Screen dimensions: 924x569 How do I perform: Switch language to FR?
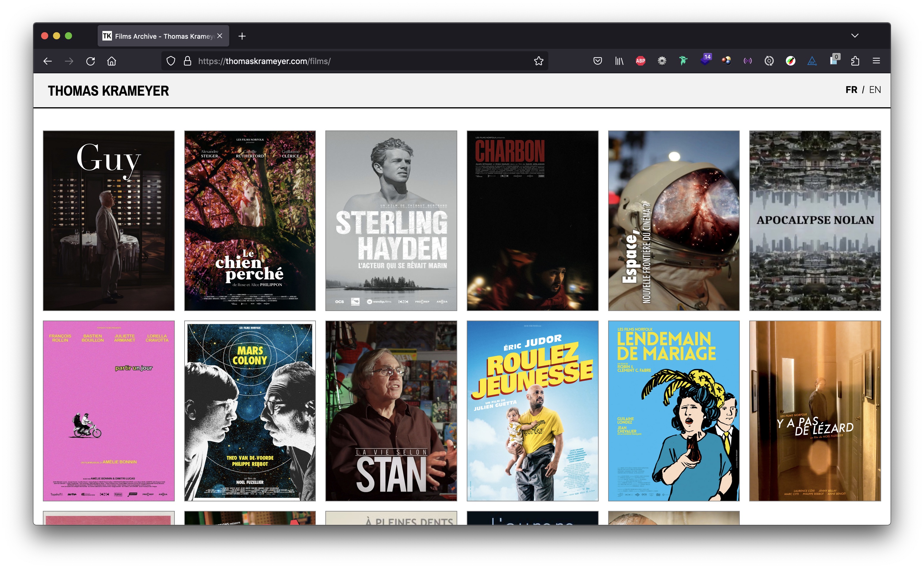[x=851, y=90]
